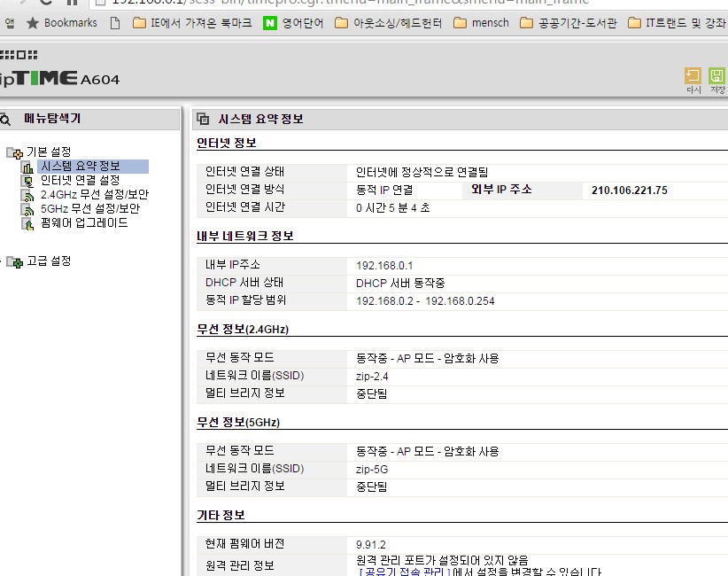Click the browser address bar URL
The height and width of the screenshot is (576, 728).
(x=350, y=3)
